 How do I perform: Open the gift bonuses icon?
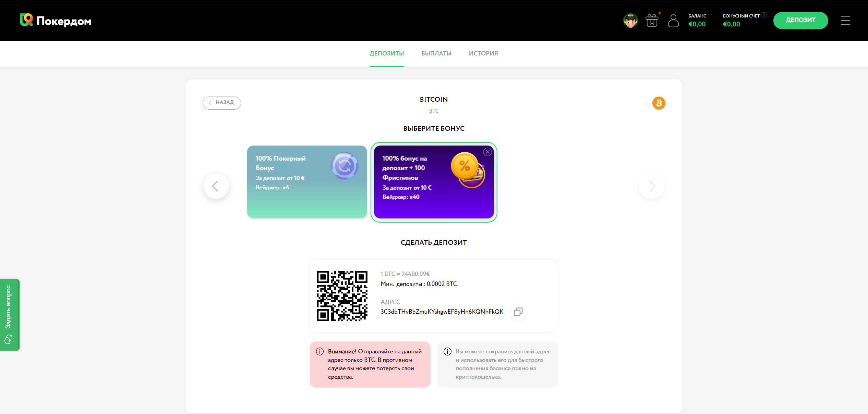pos(652,21)
